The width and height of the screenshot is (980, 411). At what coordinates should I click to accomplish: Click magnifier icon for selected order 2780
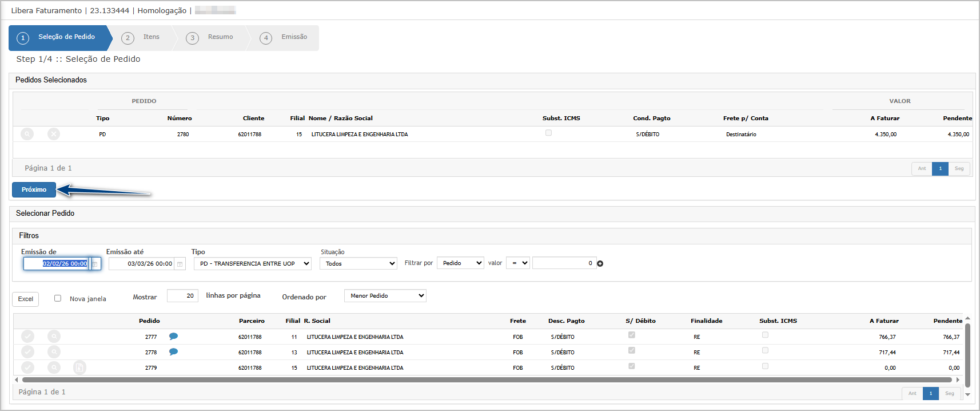click(27, 134)
